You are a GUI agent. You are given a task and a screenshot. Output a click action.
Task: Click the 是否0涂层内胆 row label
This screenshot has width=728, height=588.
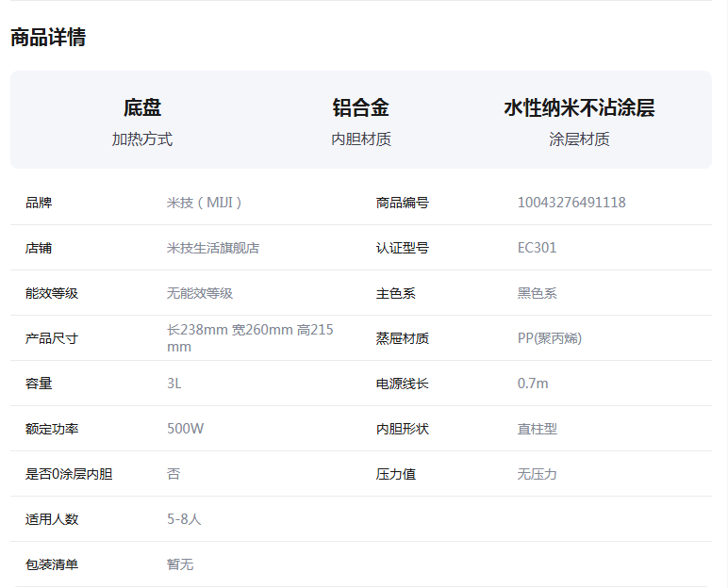click(69, 474)
